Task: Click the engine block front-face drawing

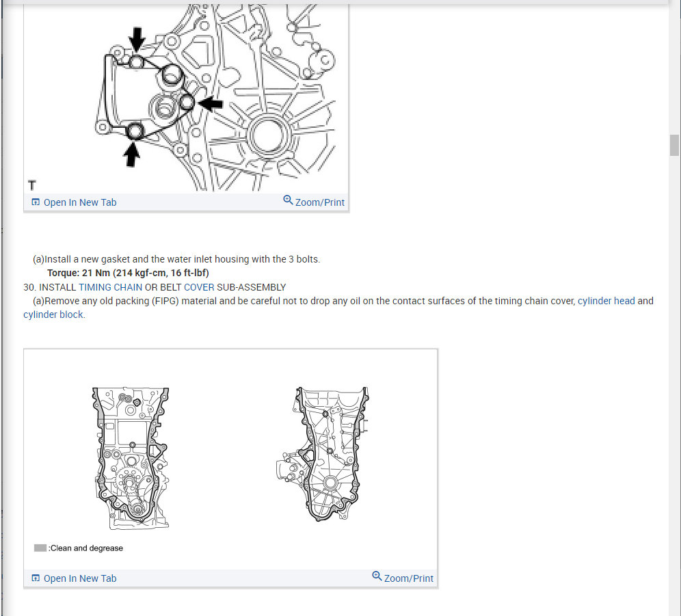Action: tap(131, 458)
